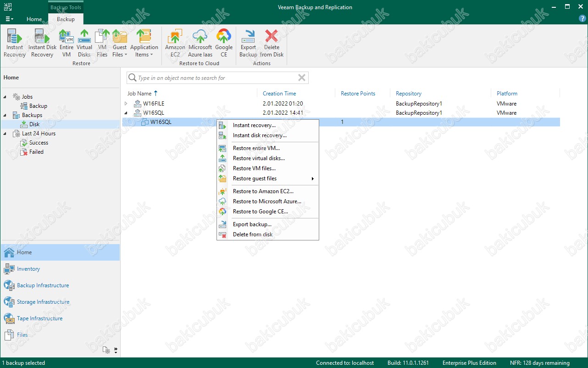This screenshot has width=588, height=368.
Task: Click the Google CE restore icon
Action: pos(224,43)
